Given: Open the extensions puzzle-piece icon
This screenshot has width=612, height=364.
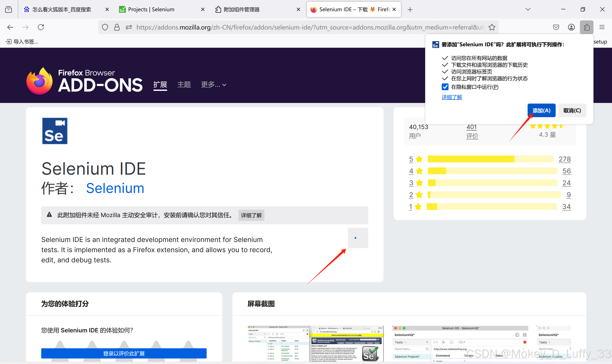Looking at the screenshot, I should click(587, 27).
